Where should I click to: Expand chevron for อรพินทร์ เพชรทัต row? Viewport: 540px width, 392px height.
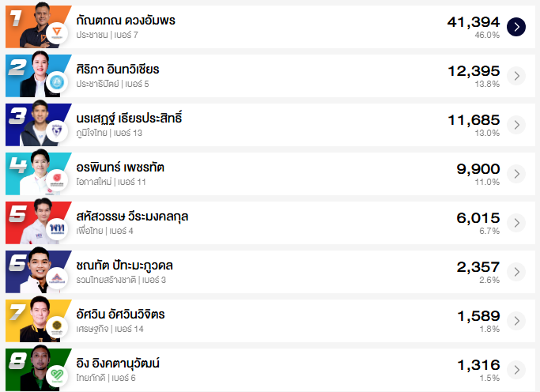[515, 174]
